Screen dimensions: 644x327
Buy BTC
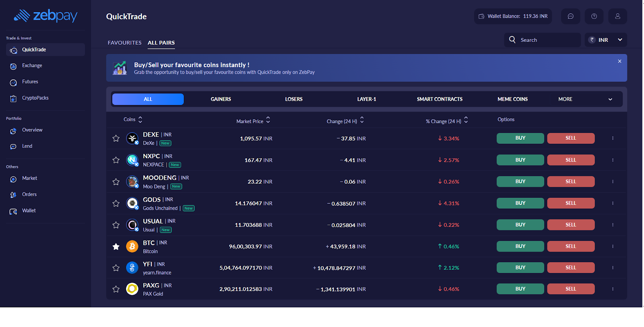(520, 246)
